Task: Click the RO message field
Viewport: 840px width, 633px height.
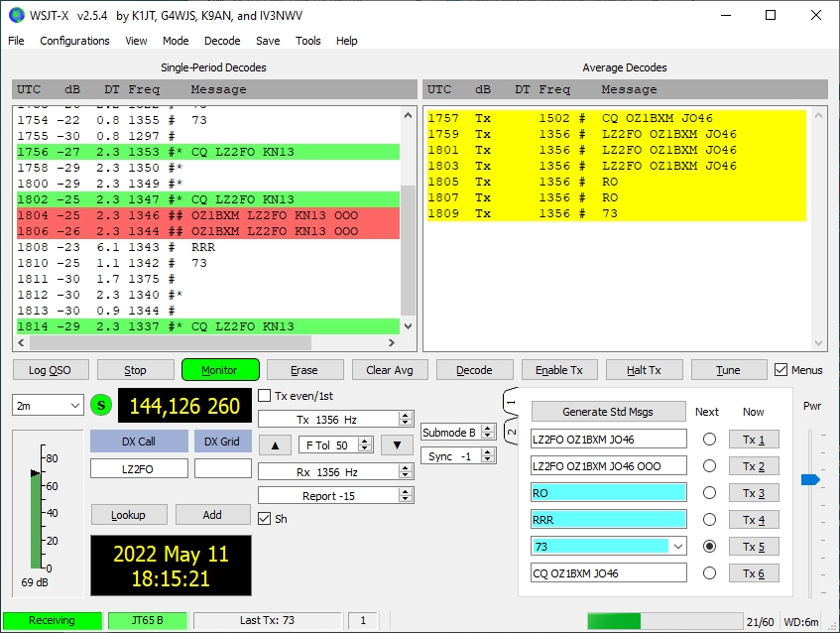Action: pyautogui.click(x=609, y=492)
